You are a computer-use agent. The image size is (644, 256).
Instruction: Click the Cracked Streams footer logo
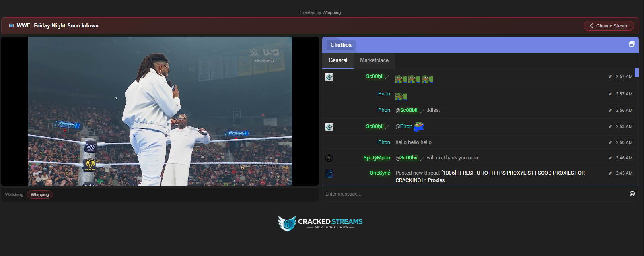click(x=320, y=223)
